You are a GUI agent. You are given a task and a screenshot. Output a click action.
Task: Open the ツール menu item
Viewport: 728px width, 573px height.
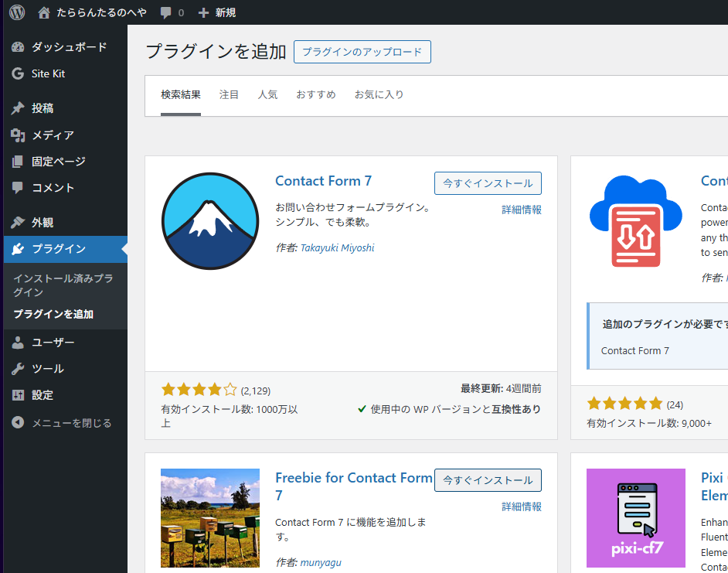[x=48, y=369]
